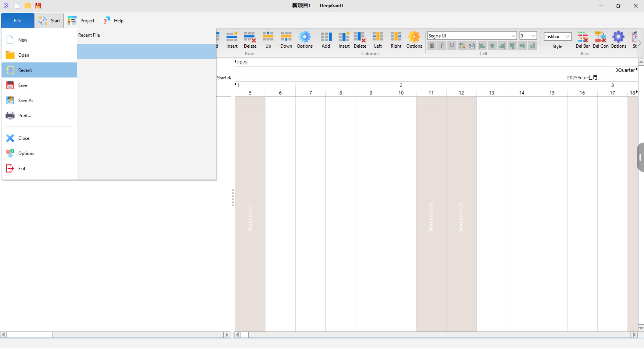Screen dimensions: 644x348
Task: Switch to the Start ribbon tab
Action: click(49, 21)
